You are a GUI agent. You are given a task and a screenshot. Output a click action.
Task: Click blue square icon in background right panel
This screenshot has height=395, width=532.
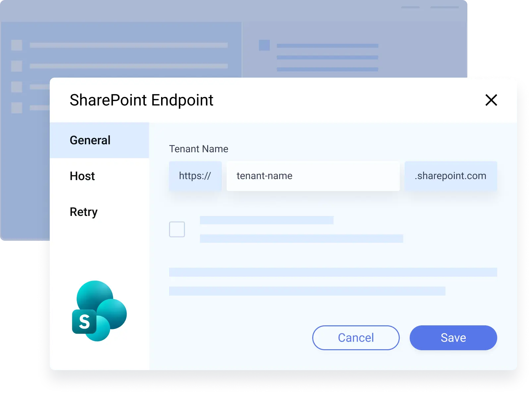coord(264,45)
